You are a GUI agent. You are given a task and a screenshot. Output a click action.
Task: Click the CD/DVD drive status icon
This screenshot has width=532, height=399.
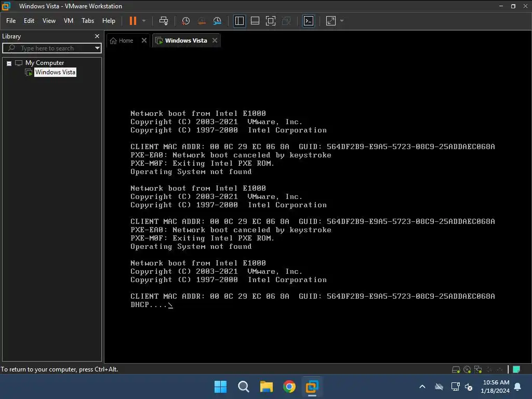coord(467,369)
